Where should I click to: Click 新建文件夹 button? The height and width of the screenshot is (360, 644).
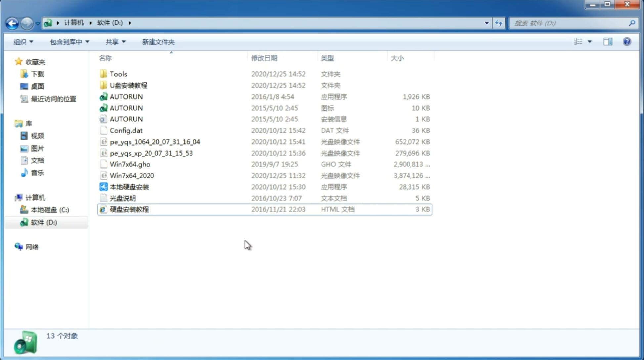(x=158, y=42)
